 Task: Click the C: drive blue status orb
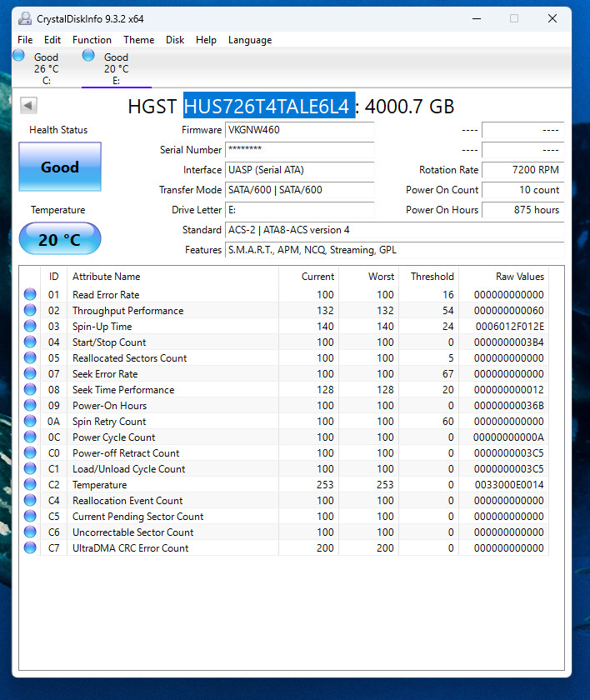18,55
